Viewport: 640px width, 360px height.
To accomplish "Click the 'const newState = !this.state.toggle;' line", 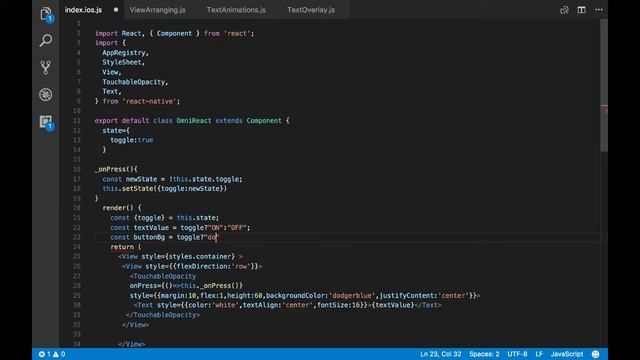I will pos(172,179).
